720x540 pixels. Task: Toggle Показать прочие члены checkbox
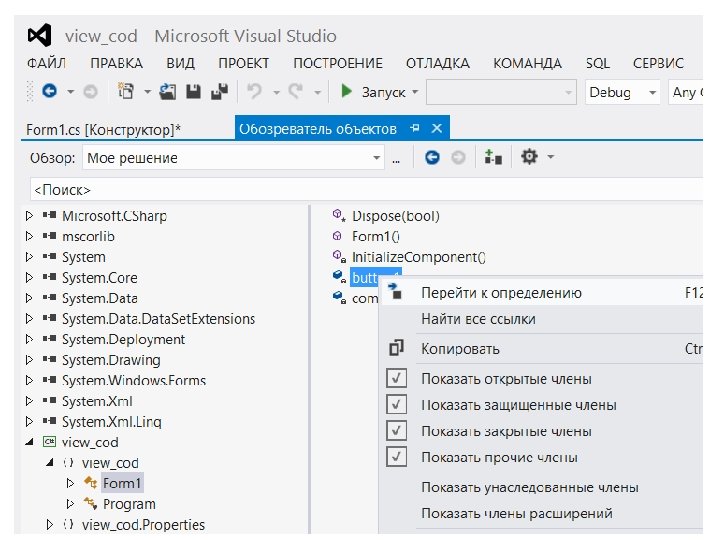click(x=396, y=457)
